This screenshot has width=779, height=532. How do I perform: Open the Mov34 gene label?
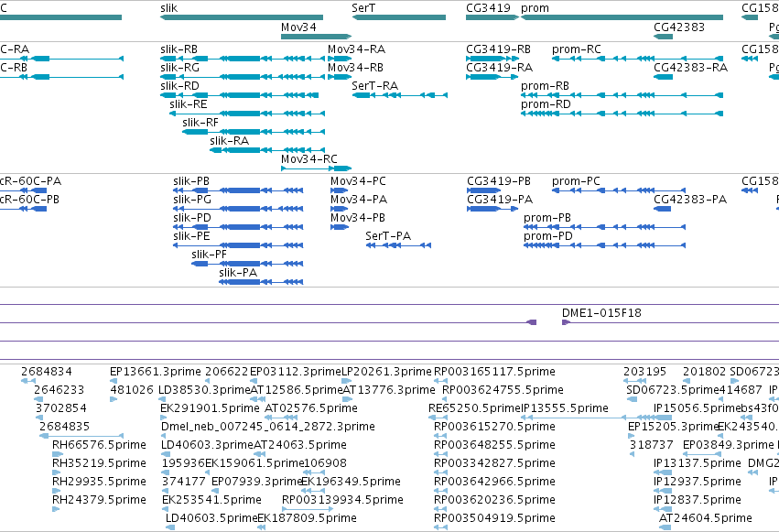click(298, 27)
